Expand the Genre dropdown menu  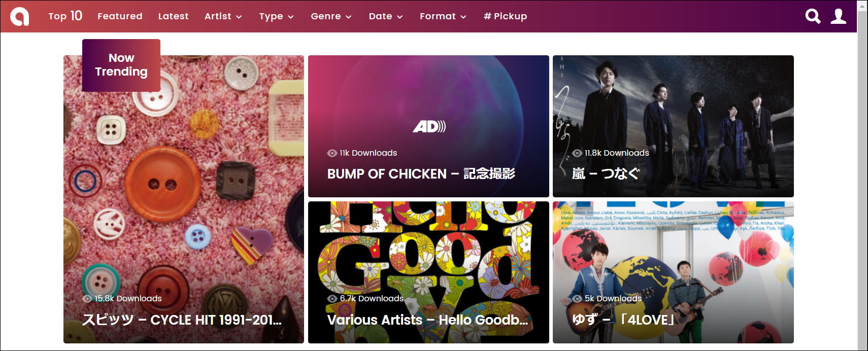[331, 16]
